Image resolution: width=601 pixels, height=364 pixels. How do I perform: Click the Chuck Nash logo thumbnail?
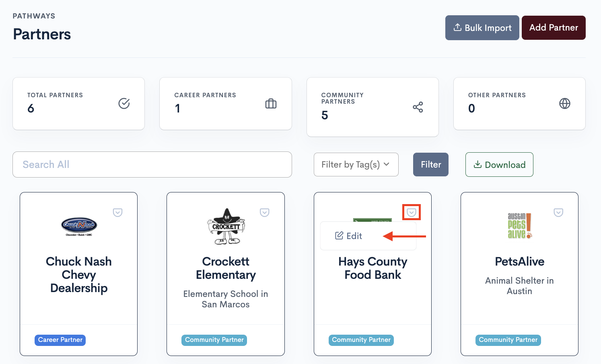coord(79,227)
